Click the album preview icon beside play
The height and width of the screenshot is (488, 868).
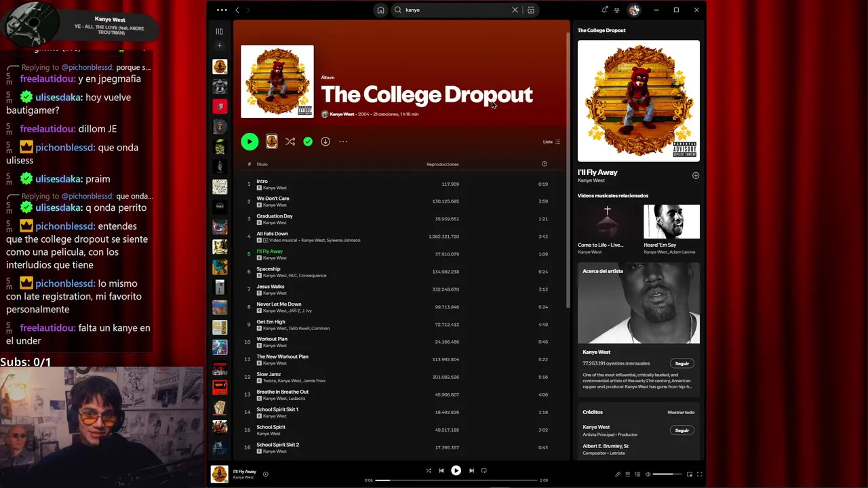271,141
